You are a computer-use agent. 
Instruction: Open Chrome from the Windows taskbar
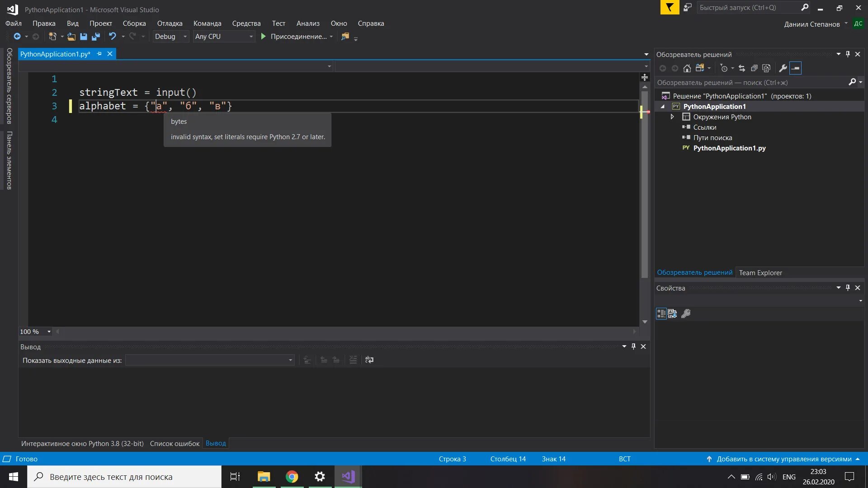click(x=292, y=477)
